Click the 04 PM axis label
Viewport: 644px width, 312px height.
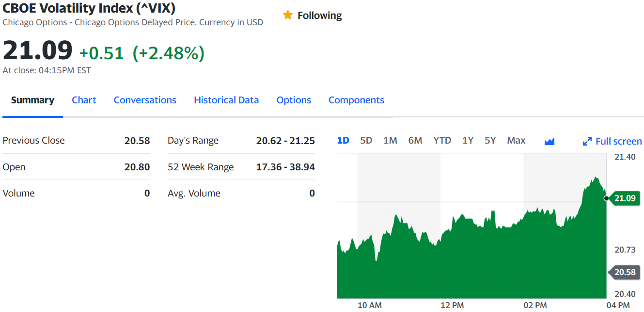point(618,305)
